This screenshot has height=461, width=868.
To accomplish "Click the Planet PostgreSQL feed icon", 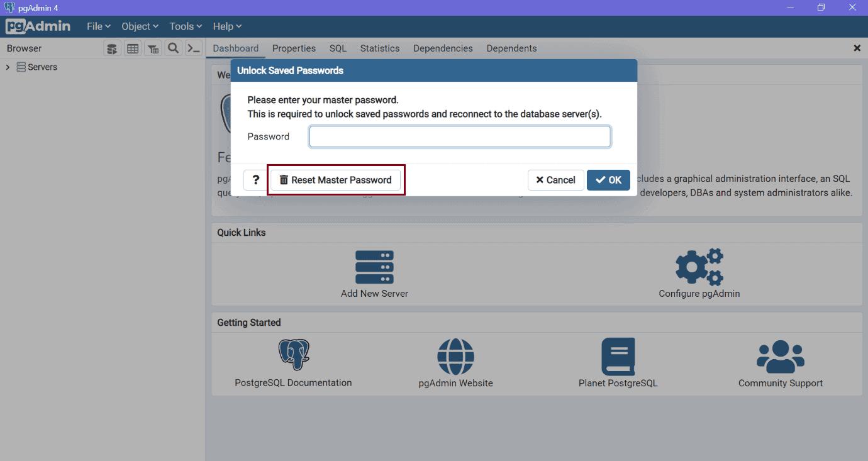I will pos(618,356).
